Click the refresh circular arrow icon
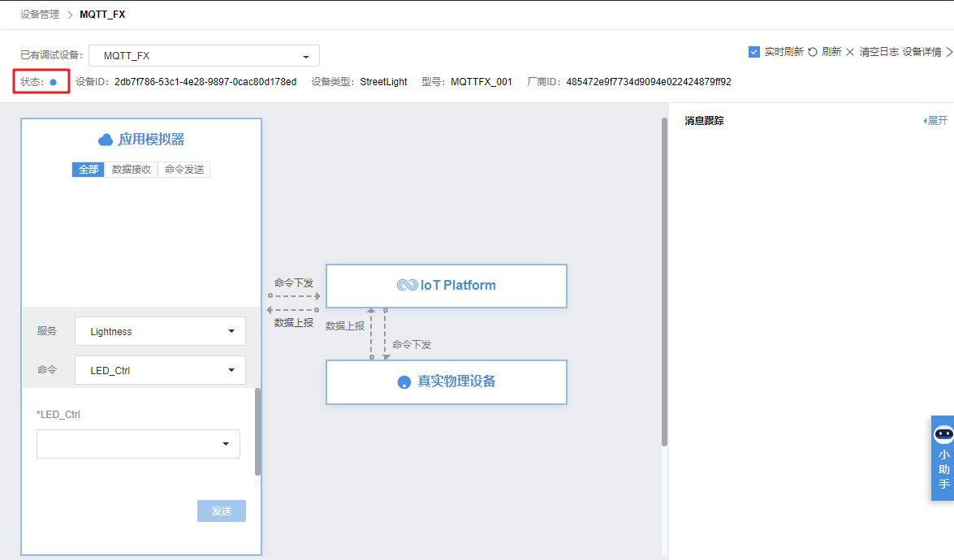 [812, 52]
